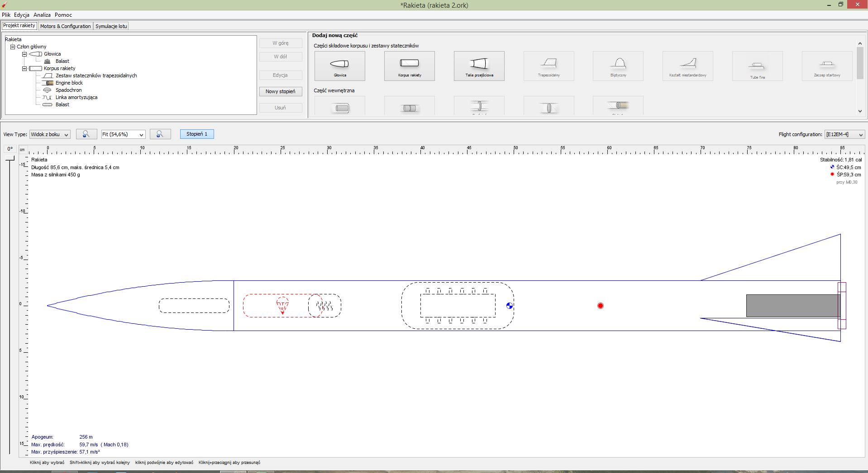Screen dimensions: 868x473
Task: Click the zoom out magnifier button
Action: pyautogui.click(x=86, y=134)
